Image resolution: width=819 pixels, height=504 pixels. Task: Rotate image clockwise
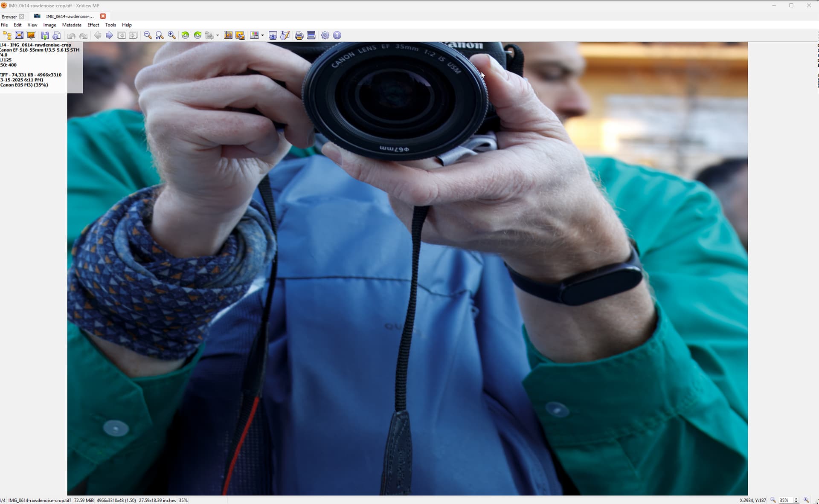click(197, 35)
